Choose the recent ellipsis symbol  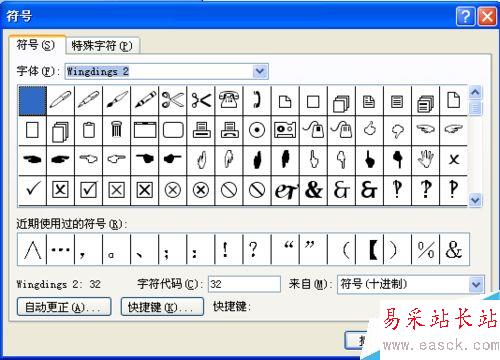[61, 249]
